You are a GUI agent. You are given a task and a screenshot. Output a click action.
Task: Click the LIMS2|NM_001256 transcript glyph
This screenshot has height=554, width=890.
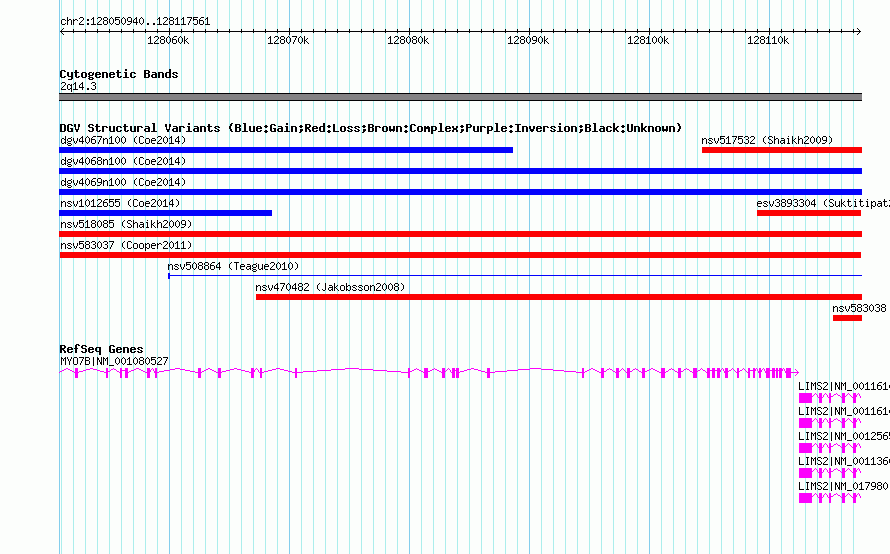(x=830, y=448)
